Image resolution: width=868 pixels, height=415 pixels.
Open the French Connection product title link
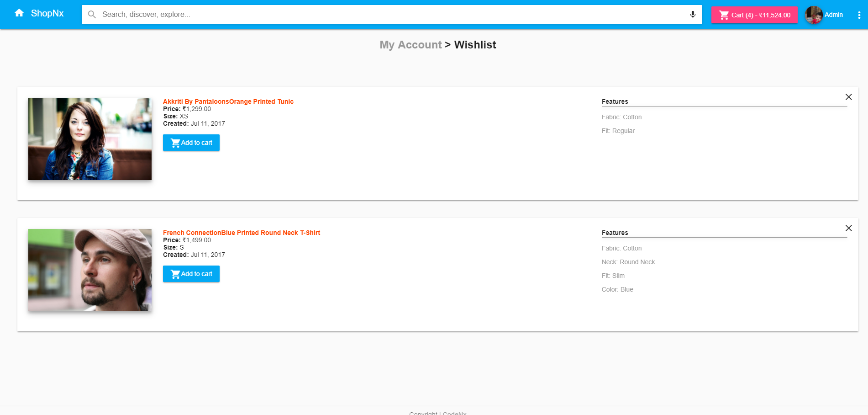point(242,233)
